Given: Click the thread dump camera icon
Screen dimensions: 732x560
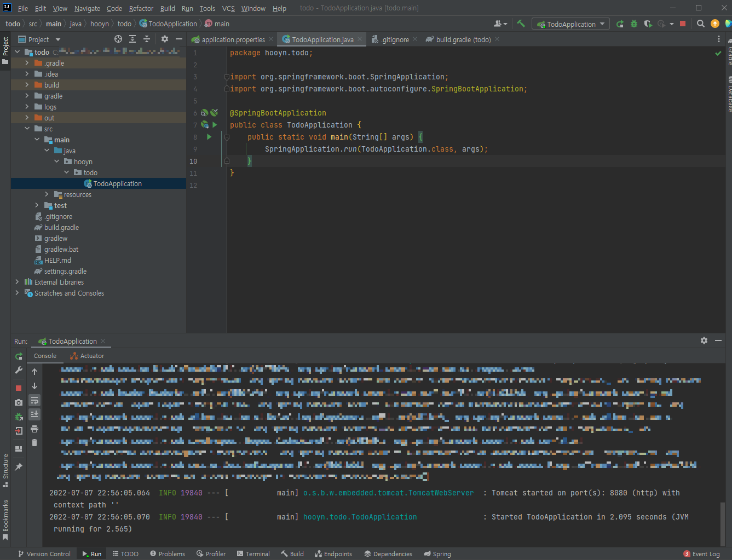Looking at the screenshot, I should pos(19,402).
